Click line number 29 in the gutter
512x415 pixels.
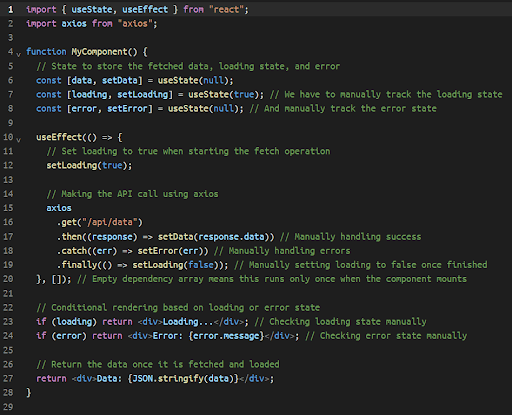[x=8, y=407]
